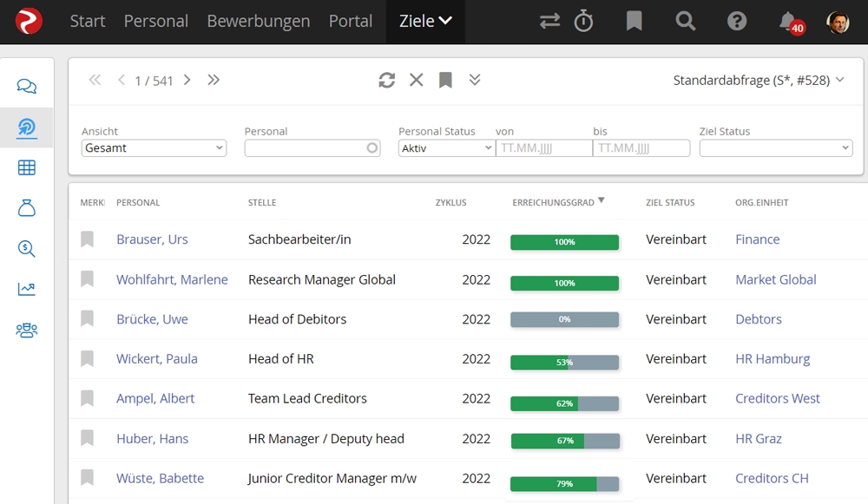Open the help question mark icon
Image resolution: width=868 pixels, height=504 pixels.
737,22
